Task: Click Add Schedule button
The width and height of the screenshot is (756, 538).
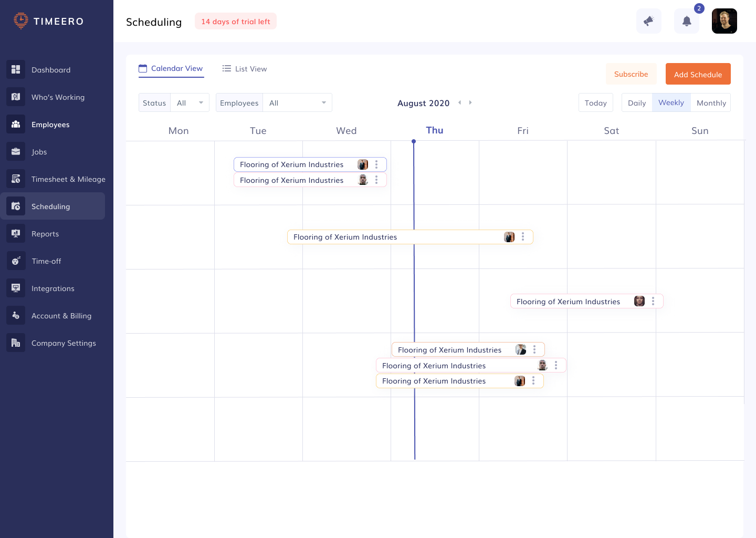Action: (x=698, y=74)
